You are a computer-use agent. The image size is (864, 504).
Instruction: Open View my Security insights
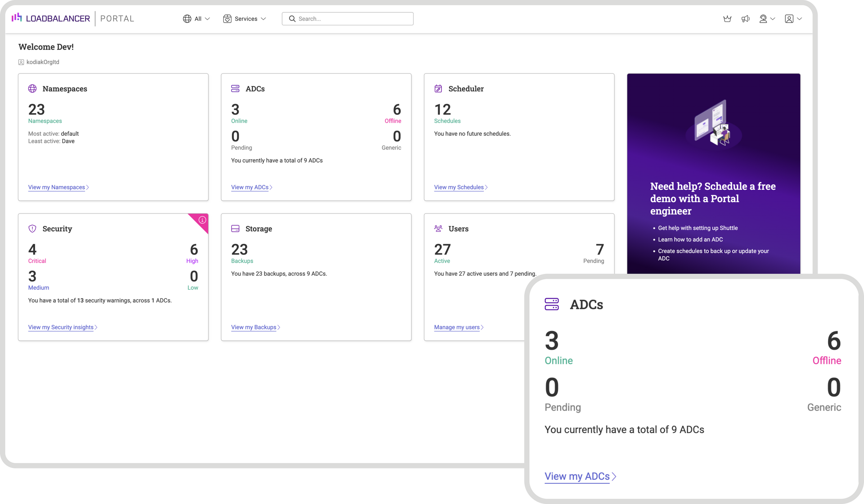60,327
